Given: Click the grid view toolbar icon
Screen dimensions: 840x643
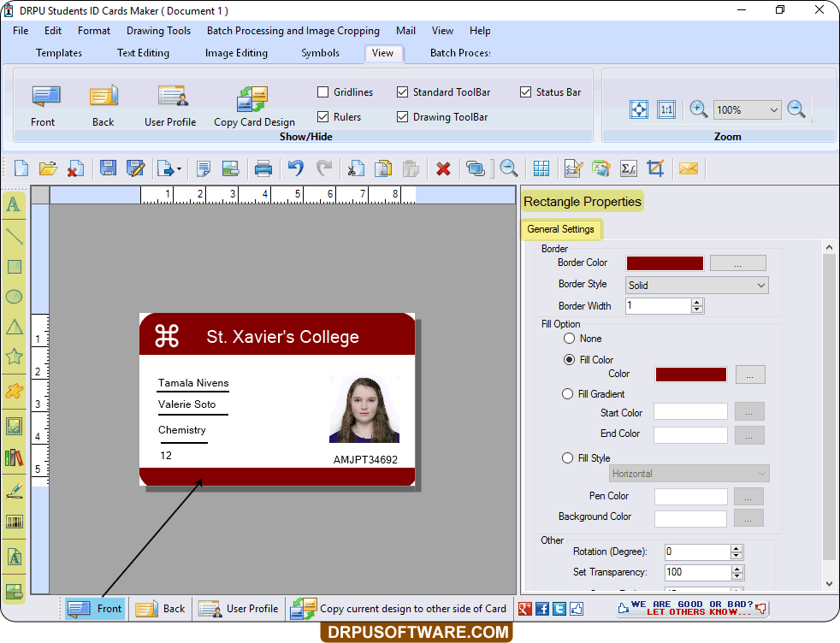Looking at the screenshot, I should (x=541, y=168).
